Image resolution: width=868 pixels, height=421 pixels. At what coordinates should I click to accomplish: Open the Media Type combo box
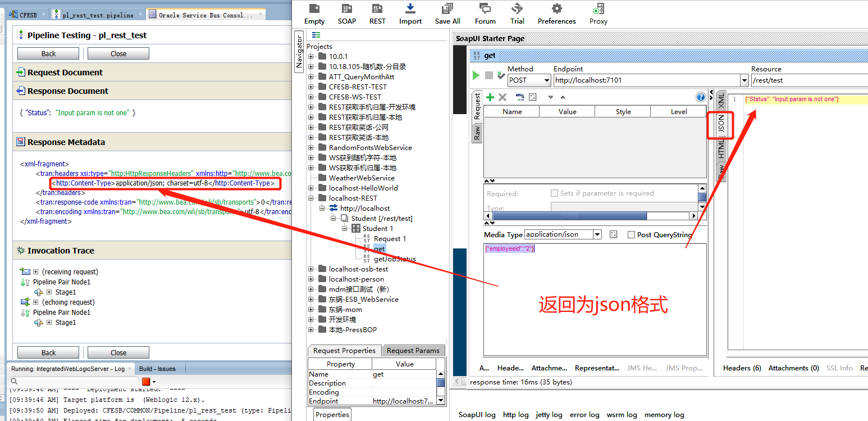click(x=563, y=234)
